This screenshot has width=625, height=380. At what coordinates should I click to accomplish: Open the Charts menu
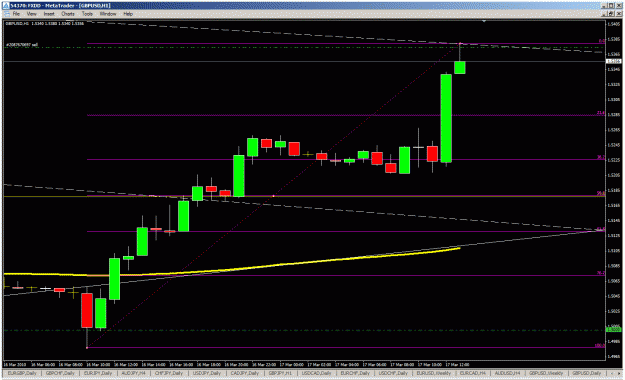[68, 14]
